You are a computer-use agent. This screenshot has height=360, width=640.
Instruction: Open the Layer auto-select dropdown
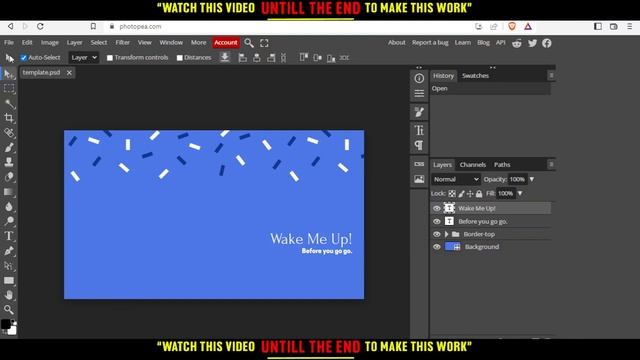(84, 58)
